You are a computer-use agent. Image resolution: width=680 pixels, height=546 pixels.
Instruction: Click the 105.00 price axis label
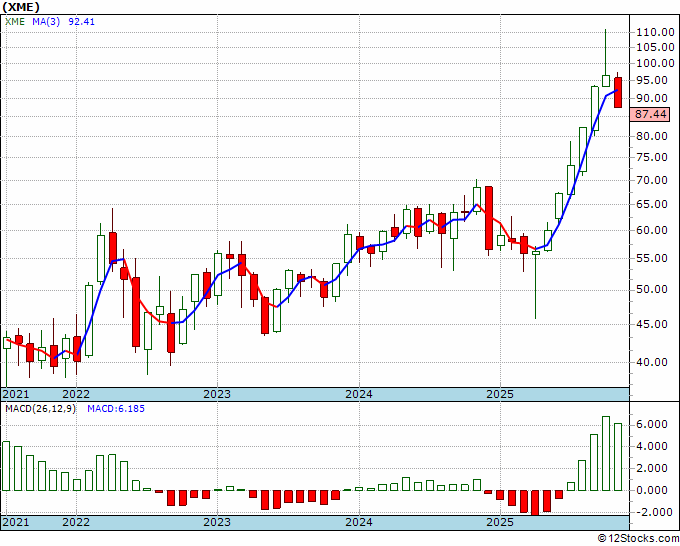click(x=655, y=47)
